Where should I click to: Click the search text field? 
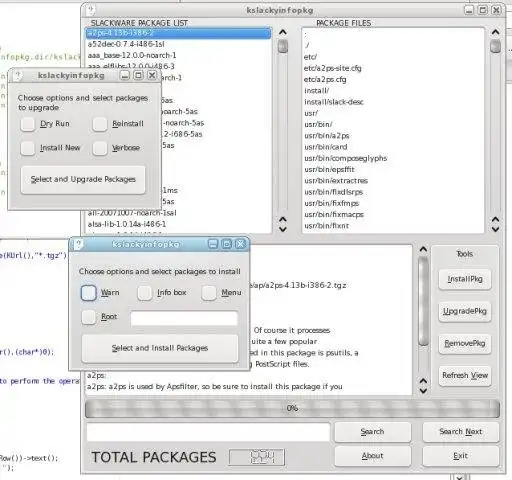tap(208, 432)
